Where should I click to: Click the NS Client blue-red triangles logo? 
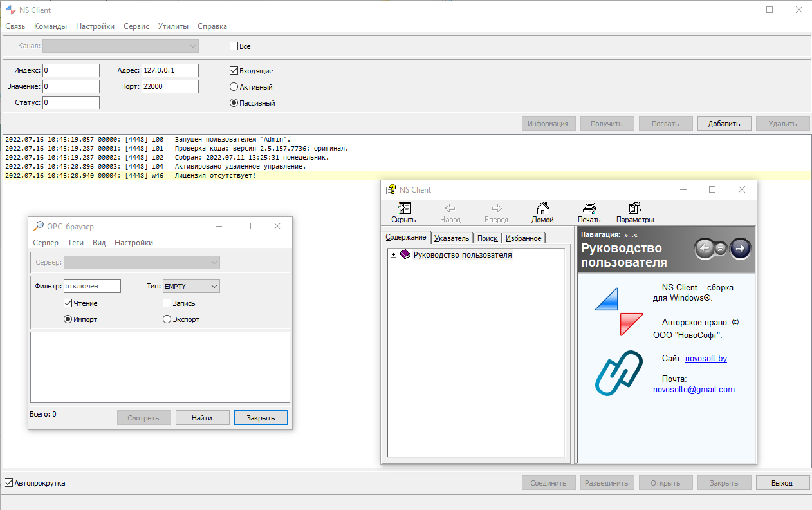619,312
